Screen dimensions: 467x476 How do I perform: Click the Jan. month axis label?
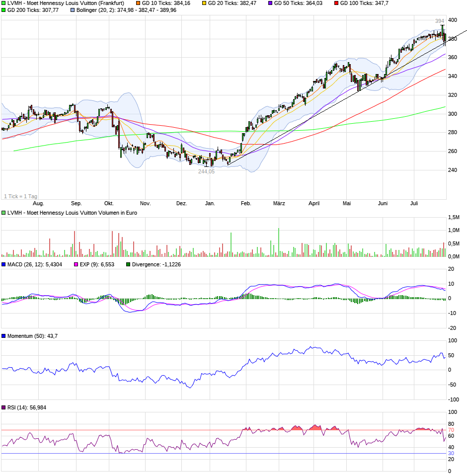click(x=210, y=203)
